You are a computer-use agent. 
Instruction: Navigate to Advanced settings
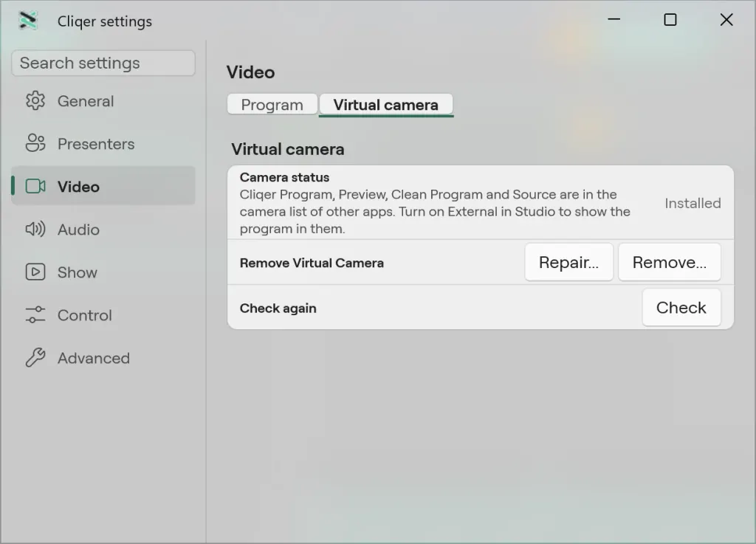(103, 358)
